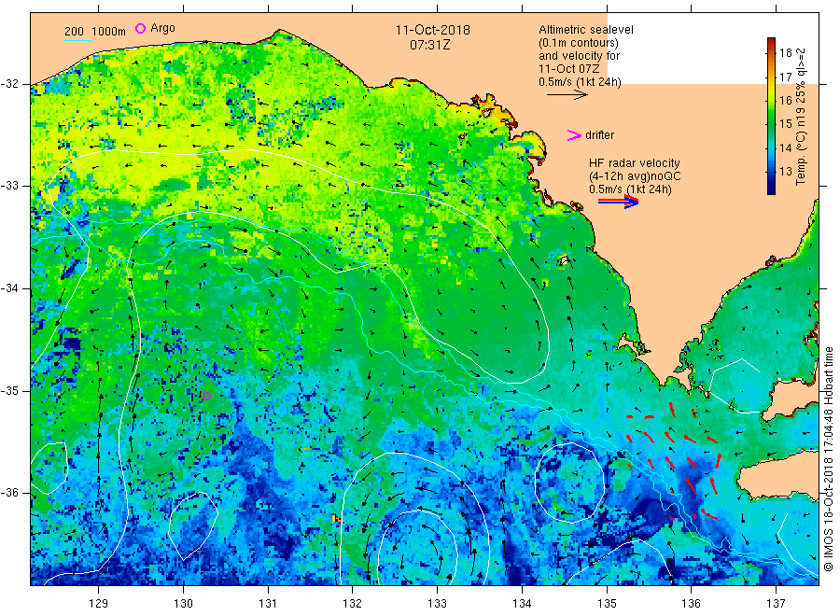This screenshot has height=616, width=840.
Task: Click the longitude label 133
Action: click(x=437, y=604)
